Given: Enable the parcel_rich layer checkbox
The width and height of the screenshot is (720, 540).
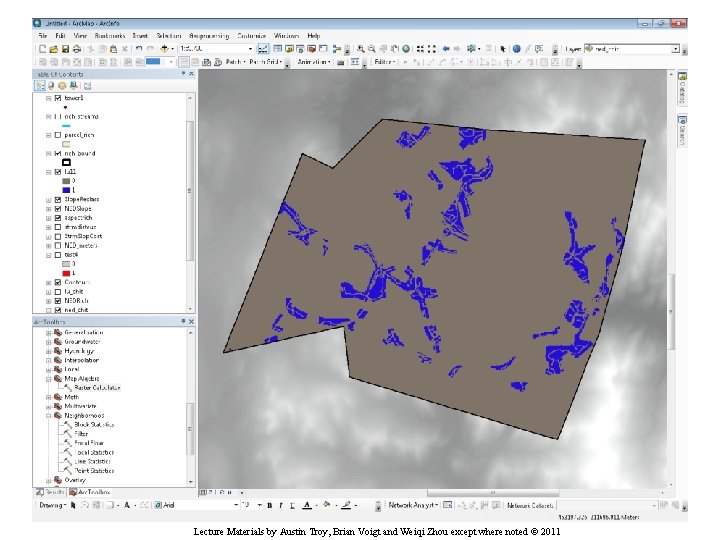Looking at the screenshot, I should 57,134.
